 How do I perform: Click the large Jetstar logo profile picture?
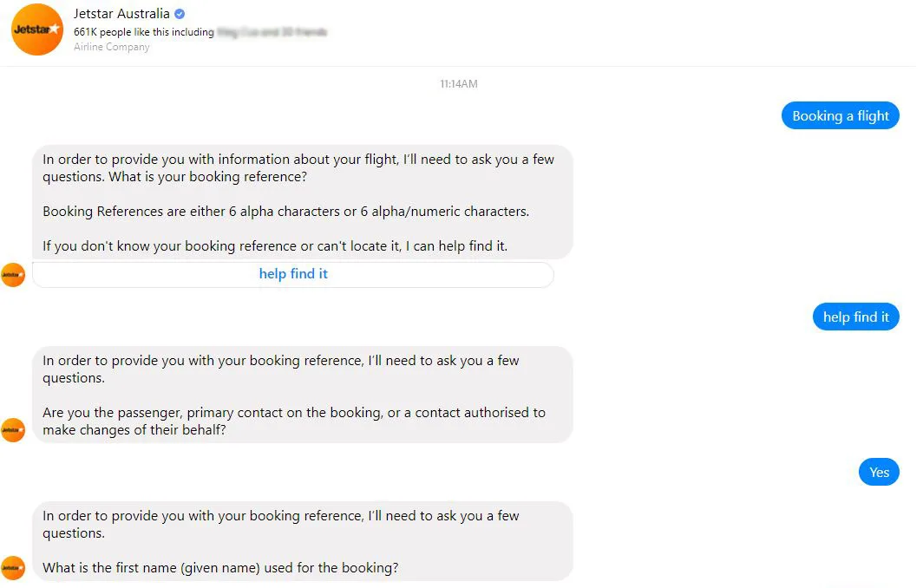click(x=36, y=29)
